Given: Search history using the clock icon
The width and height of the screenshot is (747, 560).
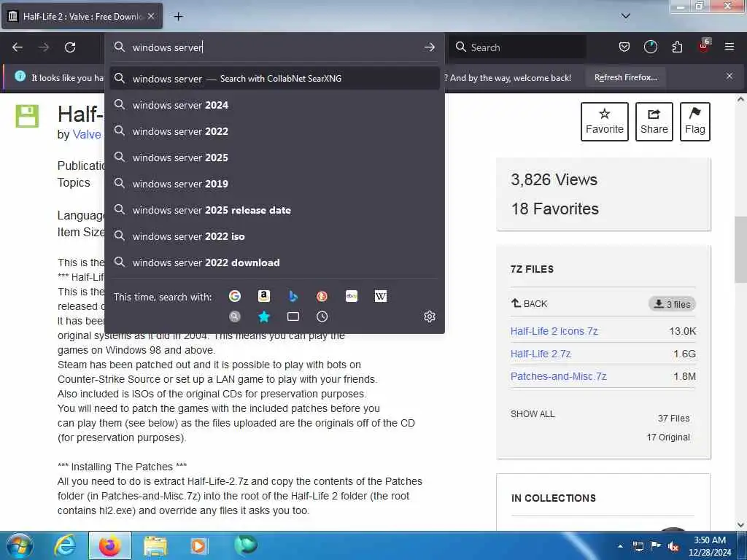Looking at the screenshot, I should tap(322, 316).
